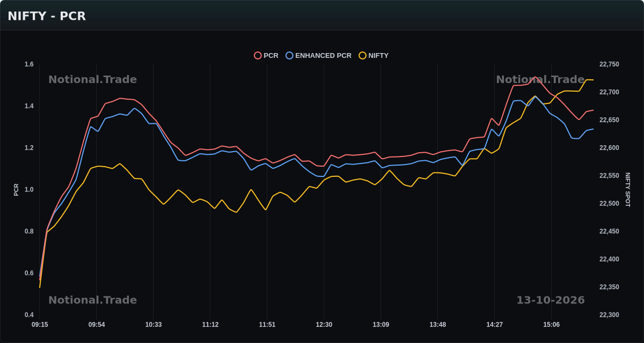Click the 15:06 time axis label
644x343 pixels.
coord(552,324)
